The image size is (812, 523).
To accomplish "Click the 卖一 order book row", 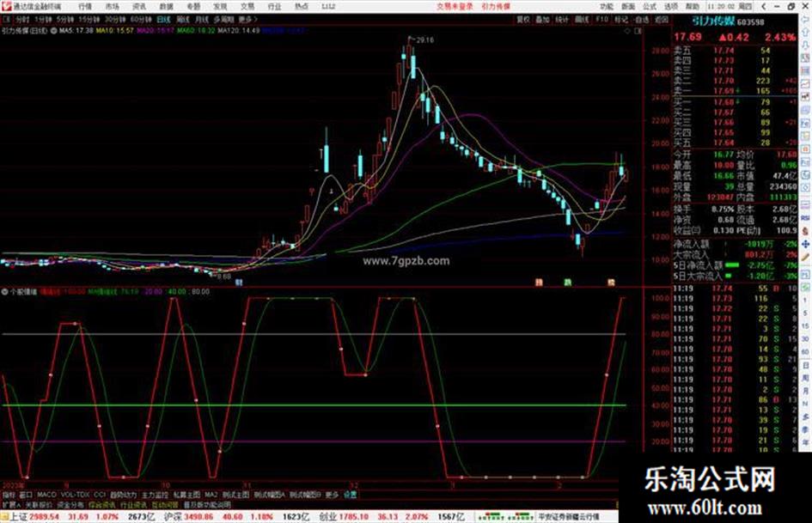I will 735,91.
